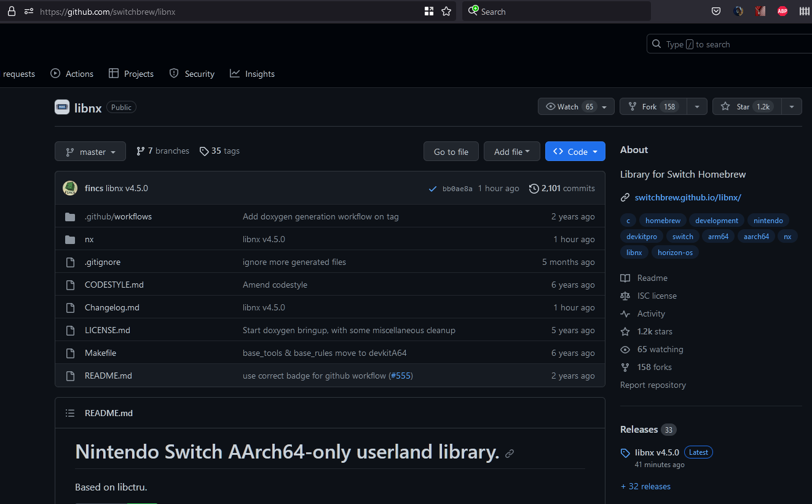Open the Pocket icon in browser toolbar
This screenshot has width=812, height=504.
click(716, 11)
